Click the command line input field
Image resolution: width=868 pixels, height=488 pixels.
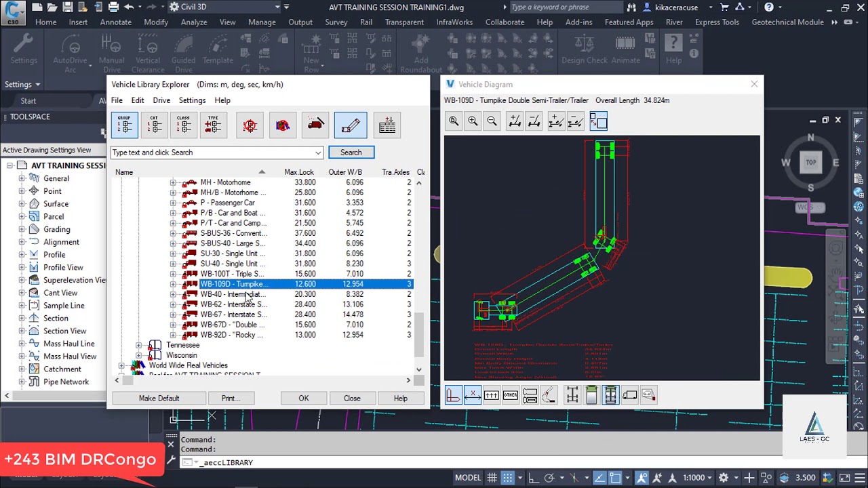(475, 462)
